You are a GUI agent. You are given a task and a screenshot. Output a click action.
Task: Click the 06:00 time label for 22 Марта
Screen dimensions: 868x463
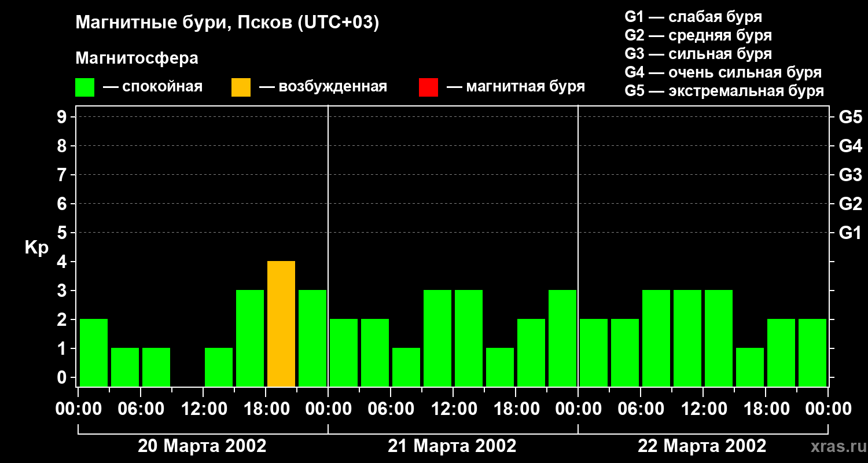point(641,409)
